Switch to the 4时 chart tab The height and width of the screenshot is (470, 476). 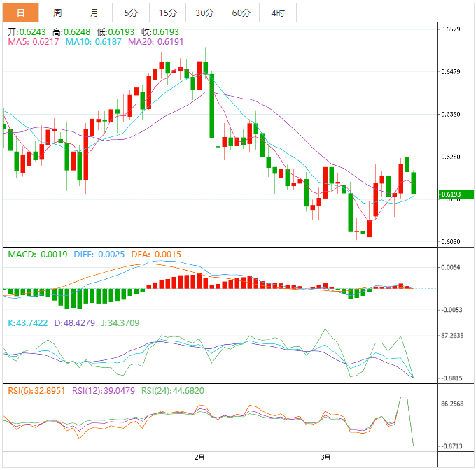[277, 13]
